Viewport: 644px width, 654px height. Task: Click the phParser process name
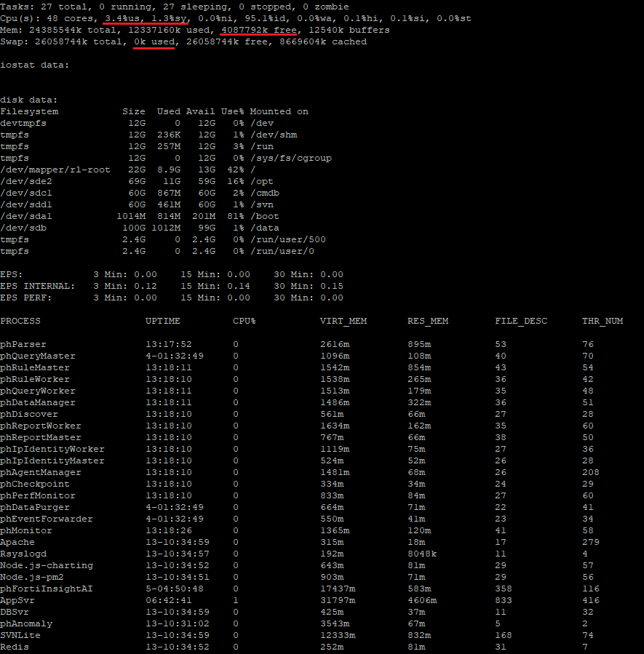[x=23, y=345]
